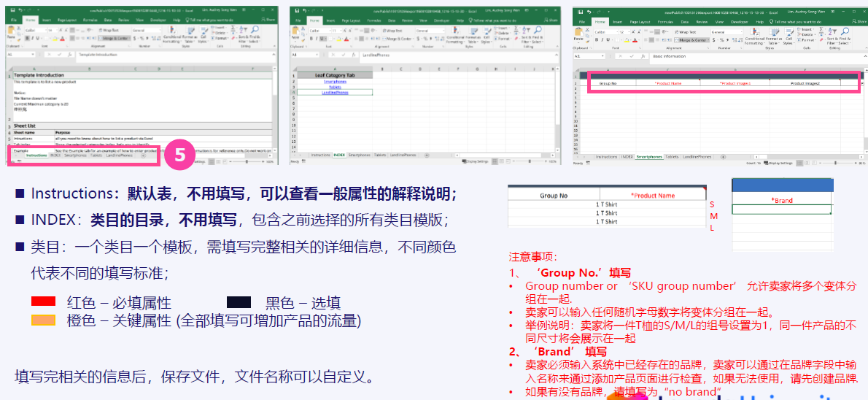868x400 pixels.
Task: Click Template Introduction heading cell in left window
Action: tap(142, 74)
